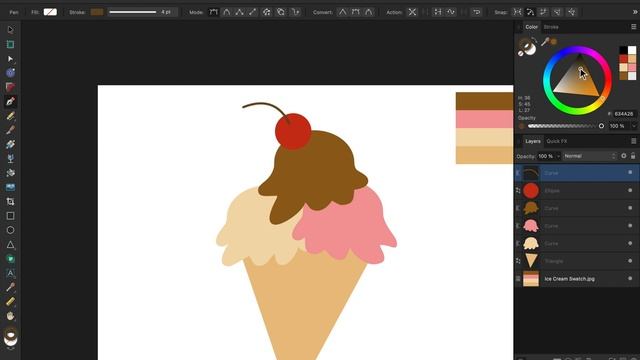
Task: Select the Place Image tool
Action: pyautogui.click(x=10, y=187)
